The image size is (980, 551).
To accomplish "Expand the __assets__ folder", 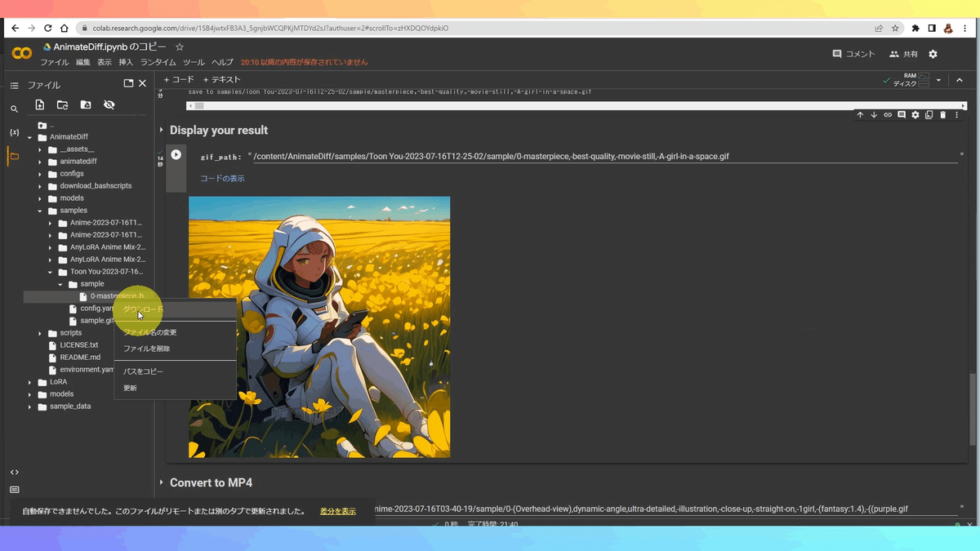I will [x=41, y=149].
